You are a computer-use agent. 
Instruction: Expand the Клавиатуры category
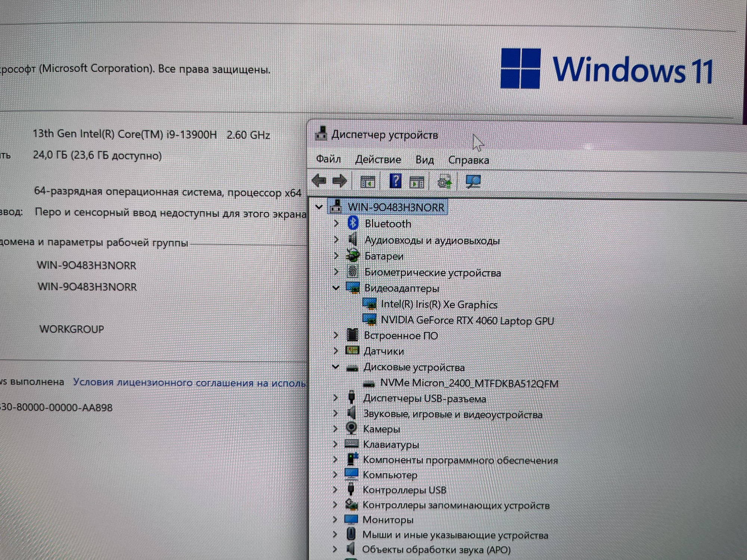[x=335, y=444]
